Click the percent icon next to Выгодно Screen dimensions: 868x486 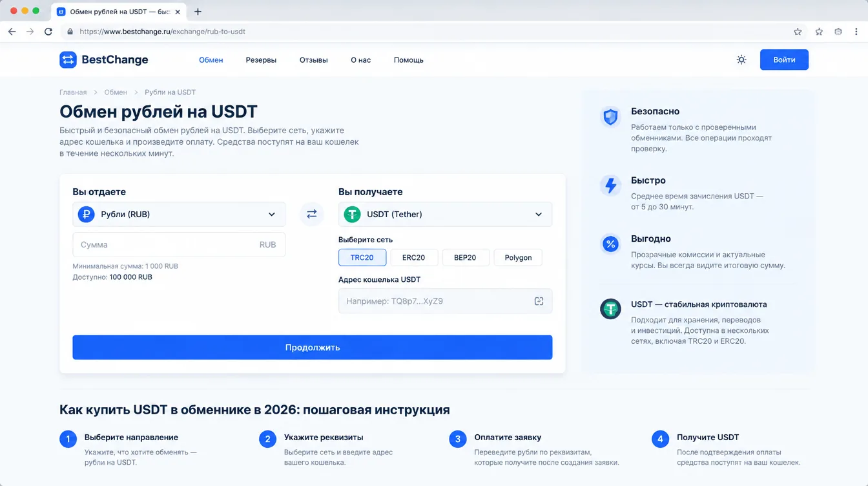[610, 244]
